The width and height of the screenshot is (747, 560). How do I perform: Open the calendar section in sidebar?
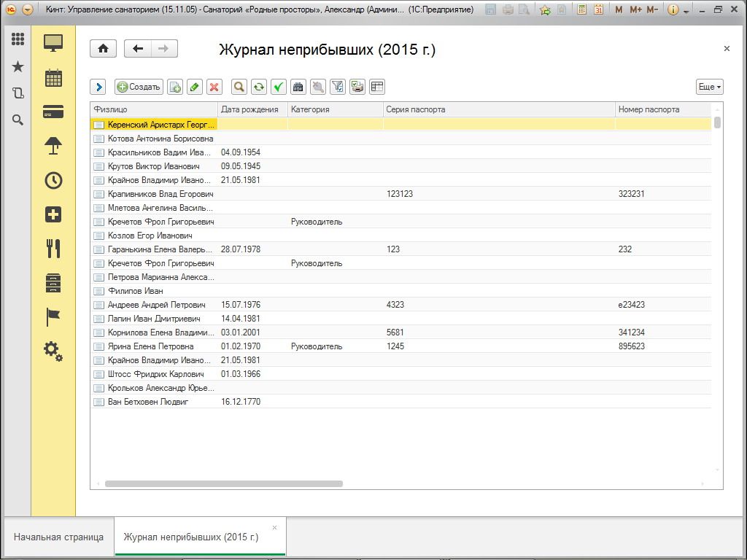point(53,77)
